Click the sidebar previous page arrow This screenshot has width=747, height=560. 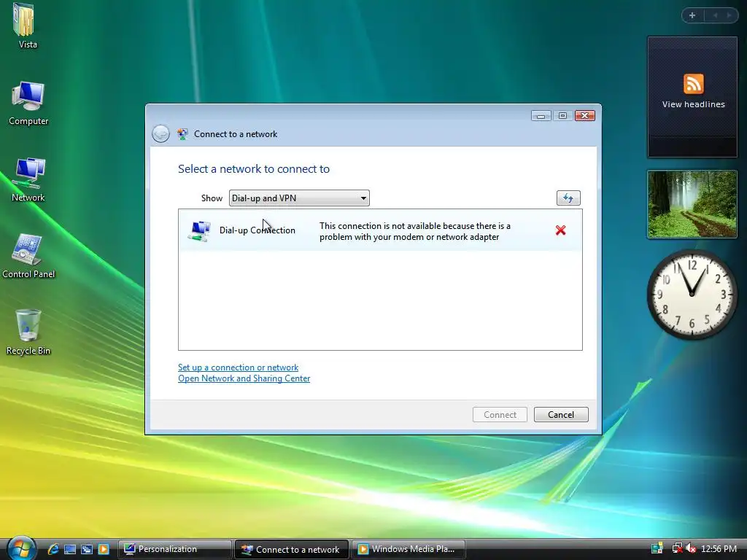coord(715,15)
